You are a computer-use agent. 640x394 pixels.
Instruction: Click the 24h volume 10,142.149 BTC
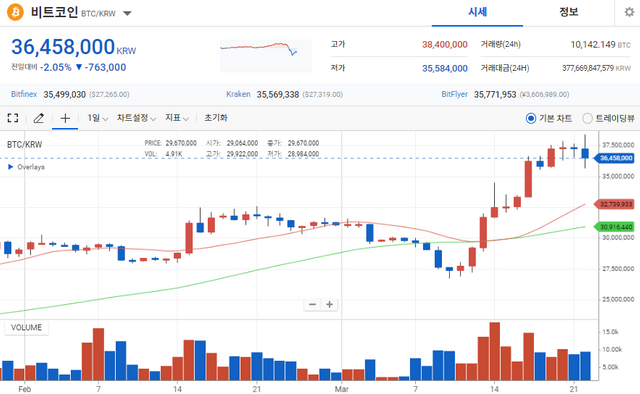tap(600, 45)
